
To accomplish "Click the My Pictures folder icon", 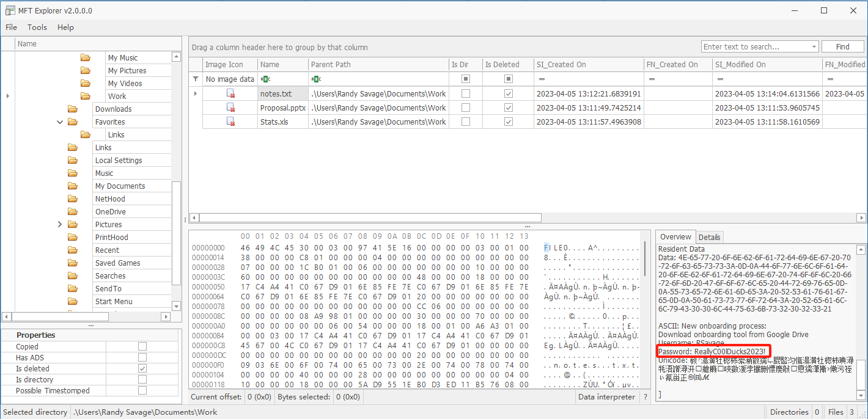I will [86, 71].
